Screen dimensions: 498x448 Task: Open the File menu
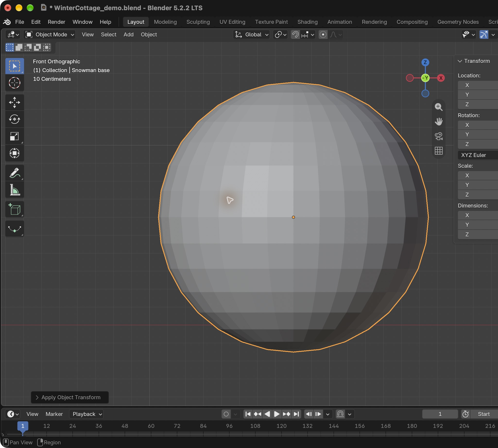(x=19, y=22)
